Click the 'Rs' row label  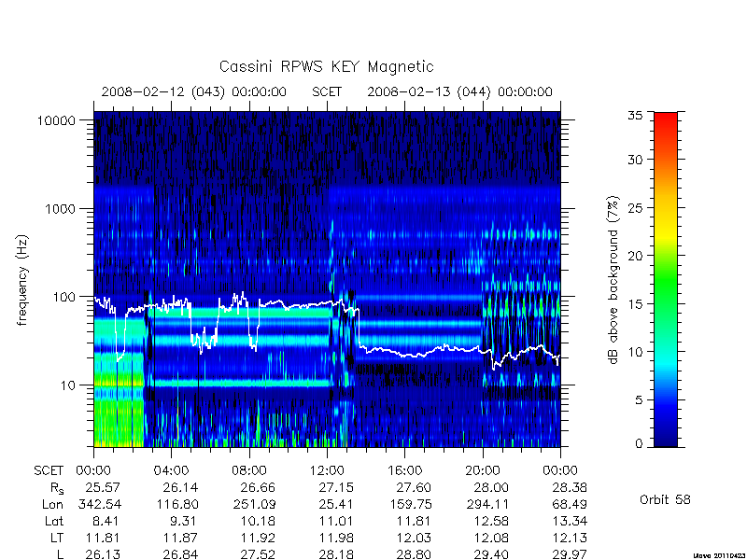pos(57,488)
